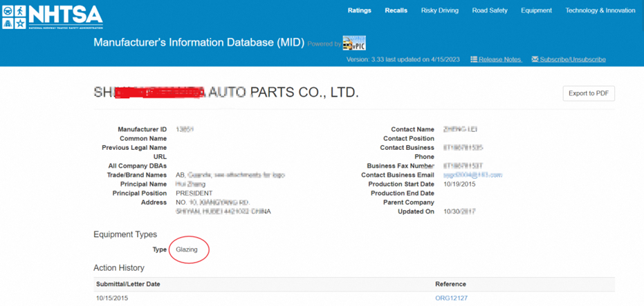
Task: Select the Previous Legal Name label
Action: (134, 148)
